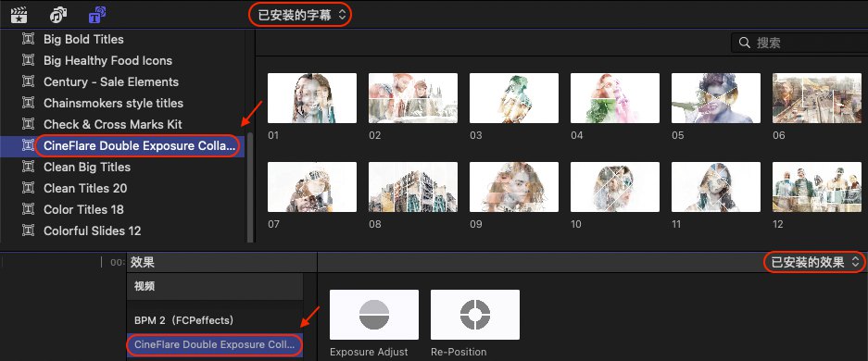Select CineFlare Double Exposure titles category
The width and height of the screenshot is (868, 361).
(122, 146)
